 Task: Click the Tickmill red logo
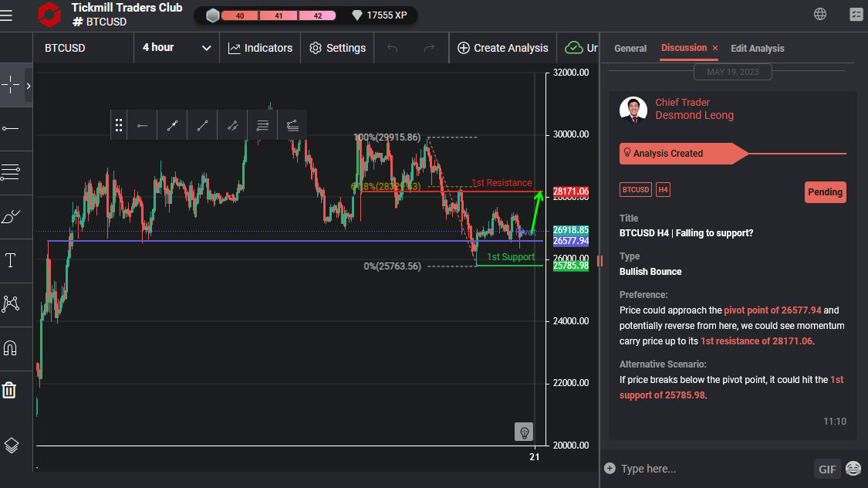[x=49, y=15]
